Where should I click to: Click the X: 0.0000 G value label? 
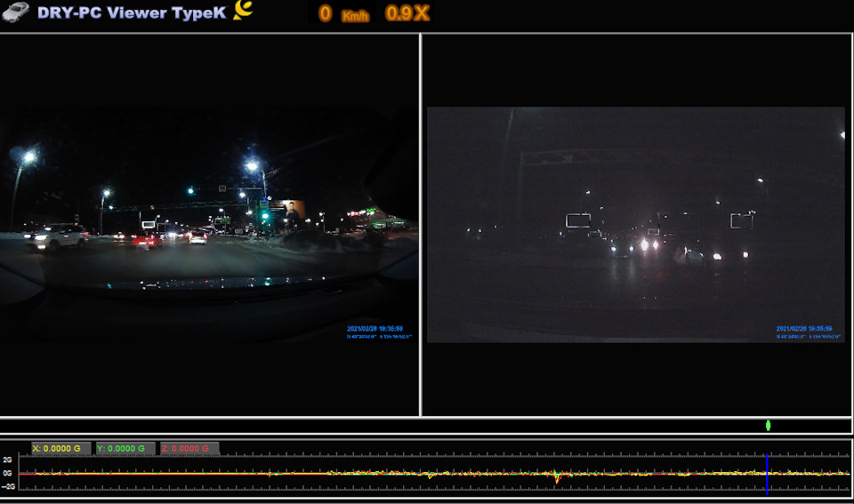point(61,449)
